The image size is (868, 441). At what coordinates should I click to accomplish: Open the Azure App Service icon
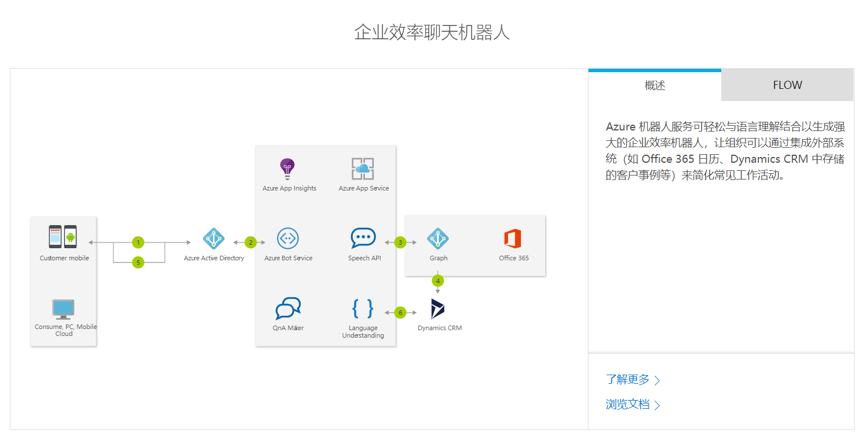(x=363, y=169)
